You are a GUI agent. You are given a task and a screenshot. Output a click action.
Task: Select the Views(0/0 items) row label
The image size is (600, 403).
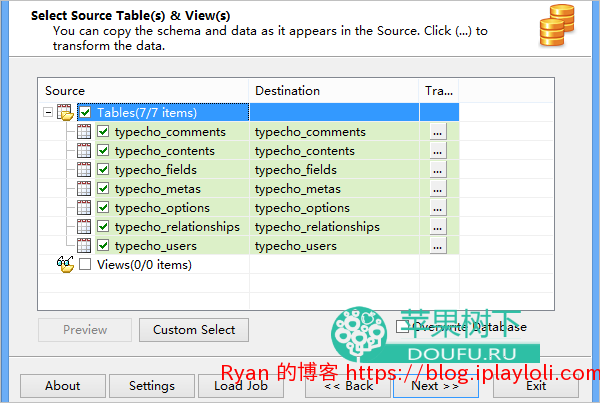coord(144,264)
